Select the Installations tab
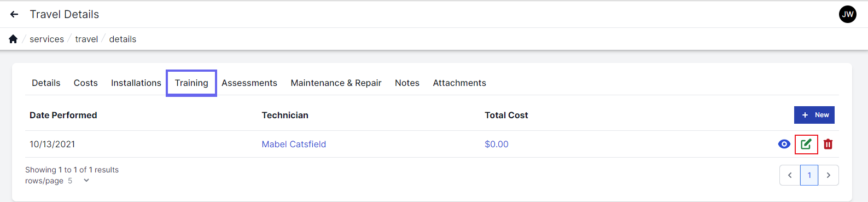 [x=136, y=83]
